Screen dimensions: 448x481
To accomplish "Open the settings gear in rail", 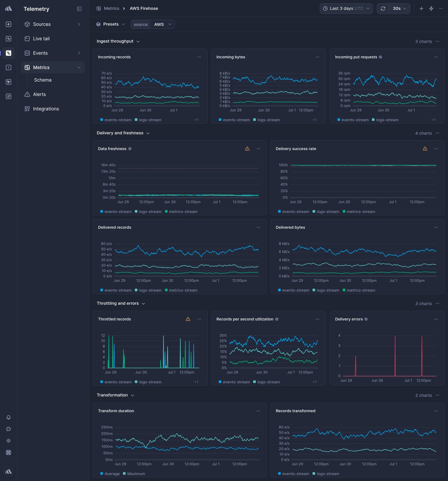I will [x=8, y=441].
